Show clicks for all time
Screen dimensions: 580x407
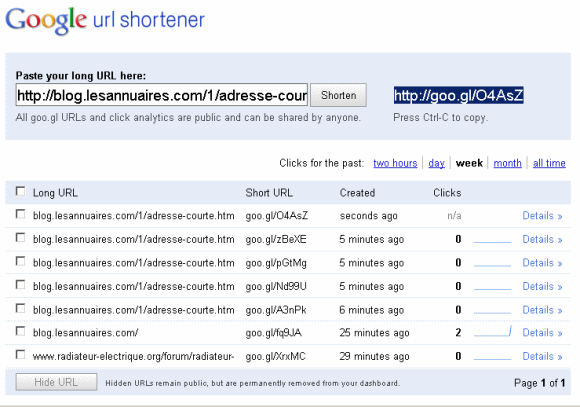pyautogui.click(x=549, y=163)
